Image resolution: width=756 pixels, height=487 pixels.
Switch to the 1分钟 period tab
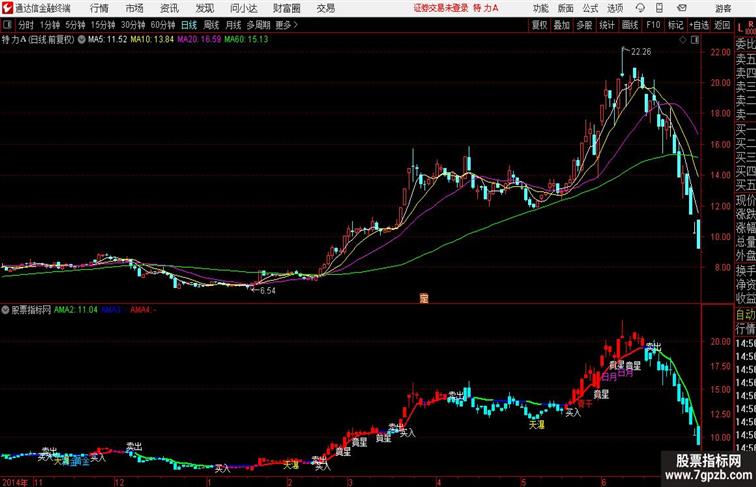(50, 25)
